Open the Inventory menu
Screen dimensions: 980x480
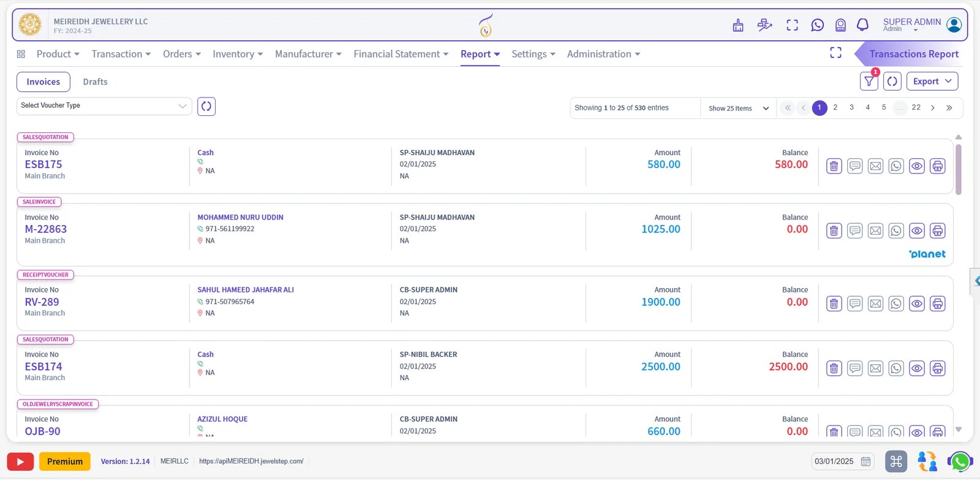click(x=238, y=54)
